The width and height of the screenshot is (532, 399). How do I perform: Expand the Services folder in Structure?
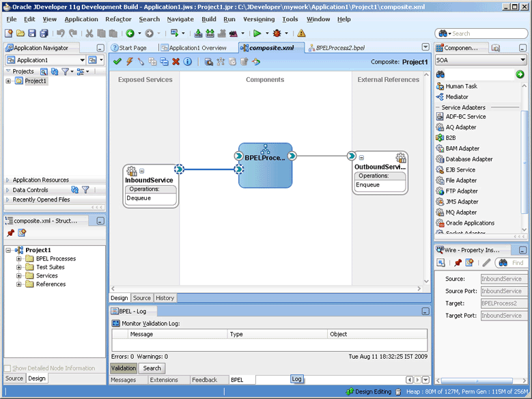tap(19, 276)
